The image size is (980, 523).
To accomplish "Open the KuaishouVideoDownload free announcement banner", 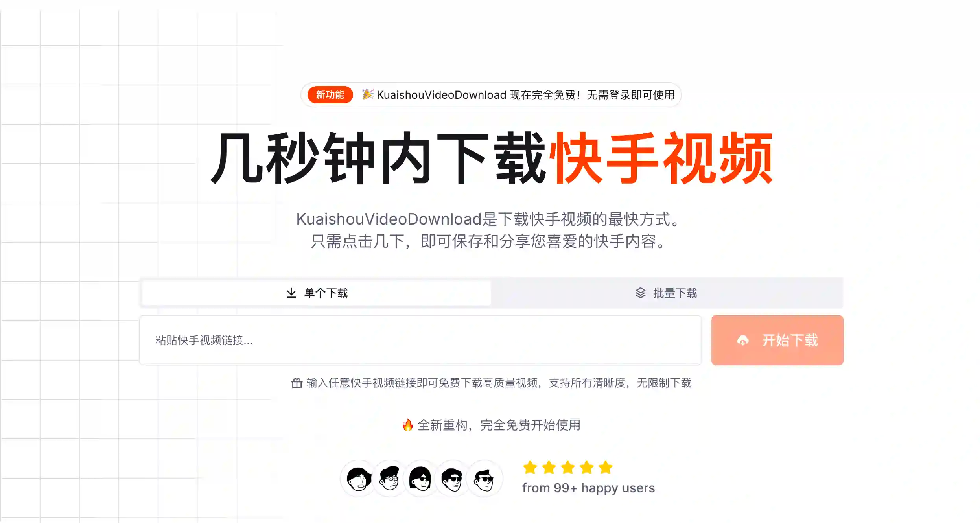I will (491, 95).
